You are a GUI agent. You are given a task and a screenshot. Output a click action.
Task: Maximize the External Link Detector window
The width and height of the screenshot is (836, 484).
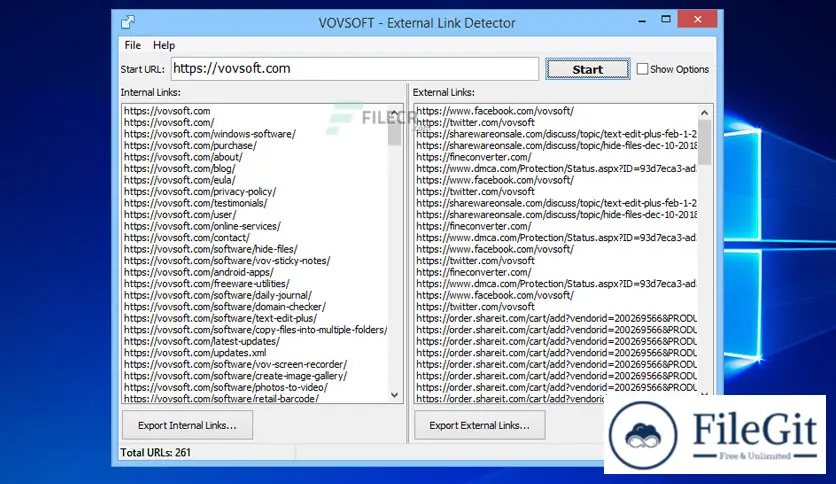665,20
